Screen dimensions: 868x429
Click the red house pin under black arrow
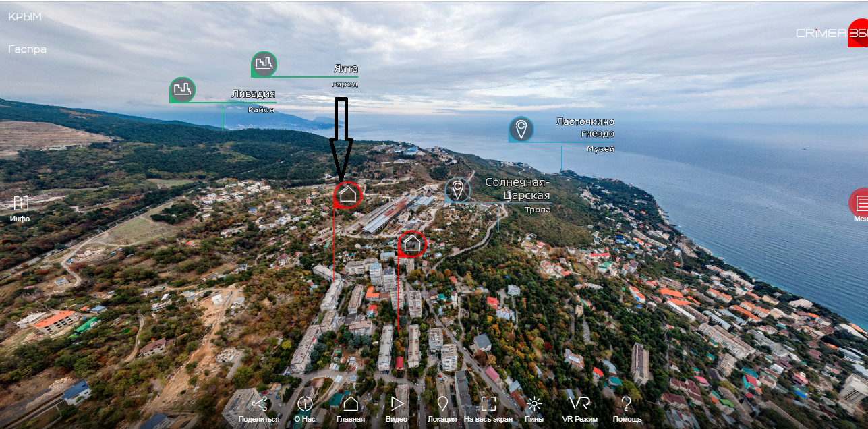(x=347, y=195)
